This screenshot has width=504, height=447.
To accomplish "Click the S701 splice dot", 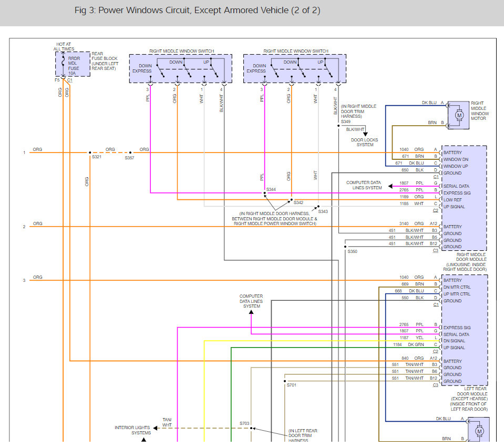I will point(285,381).
